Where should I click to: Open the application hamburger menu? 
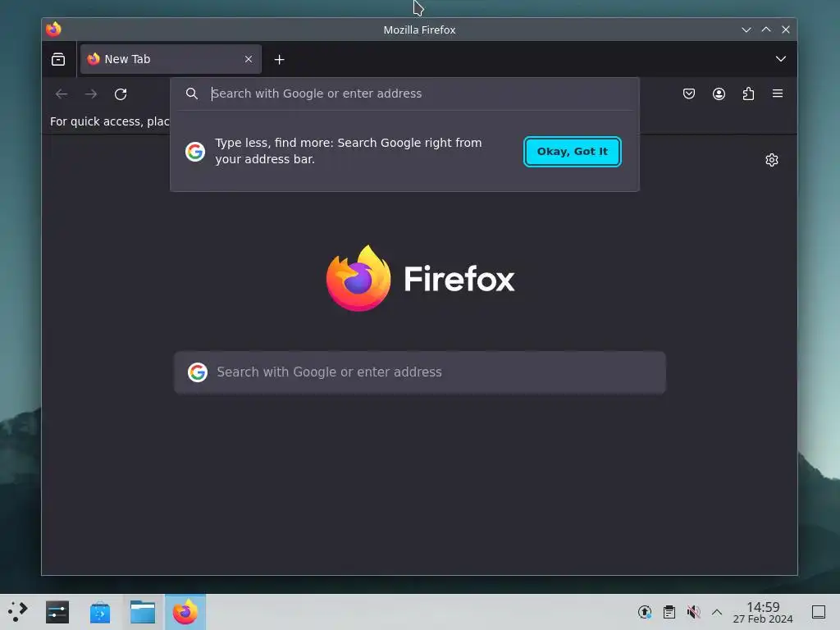pyautogui.click(x=778, y=94)
